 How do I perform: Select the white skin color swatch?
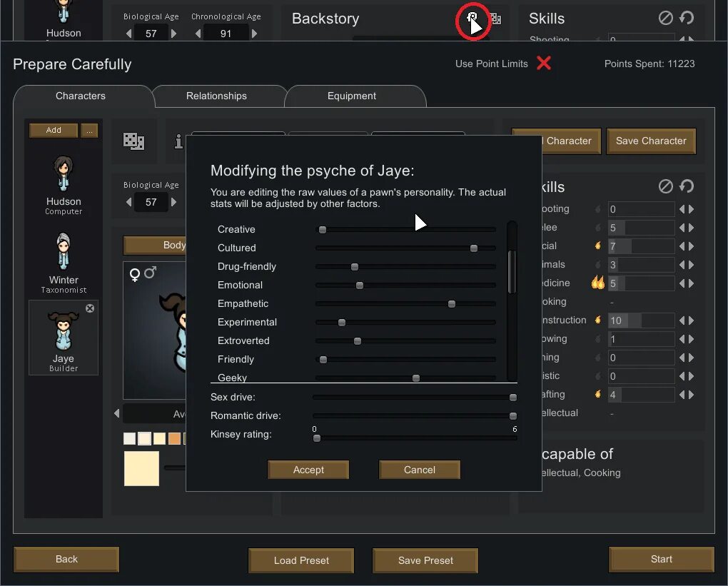coord(129,438)
